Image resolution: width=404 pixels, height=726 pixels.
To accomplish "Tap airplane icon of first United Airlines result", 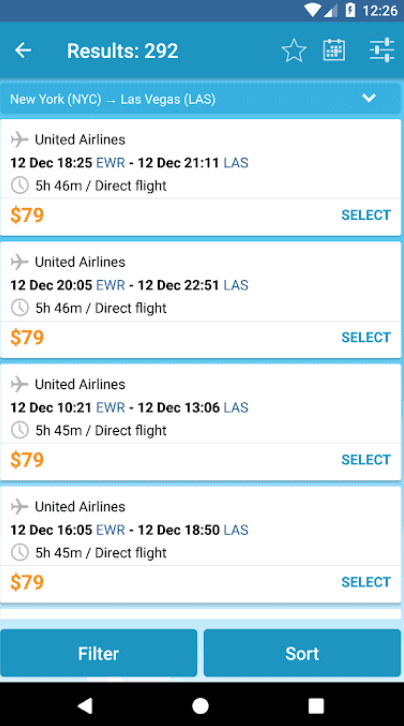I will tap(19, 139).
